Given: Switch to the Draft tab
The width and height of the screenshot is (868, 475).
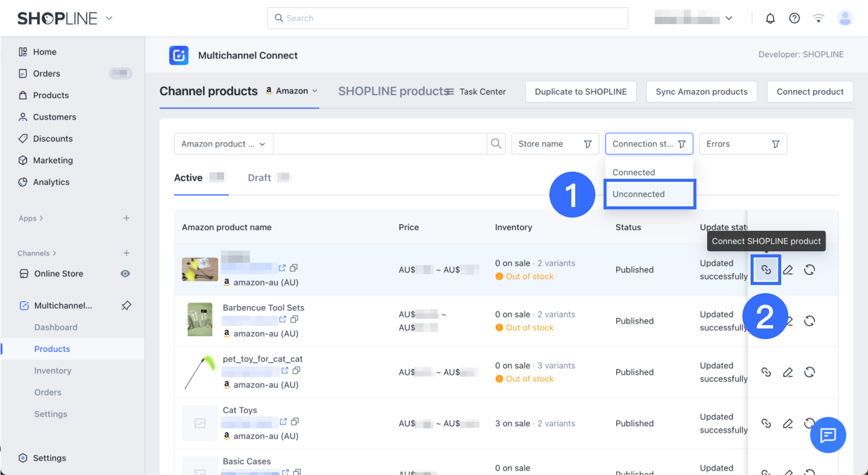Looking at the screenshot, I should point(269,178).
